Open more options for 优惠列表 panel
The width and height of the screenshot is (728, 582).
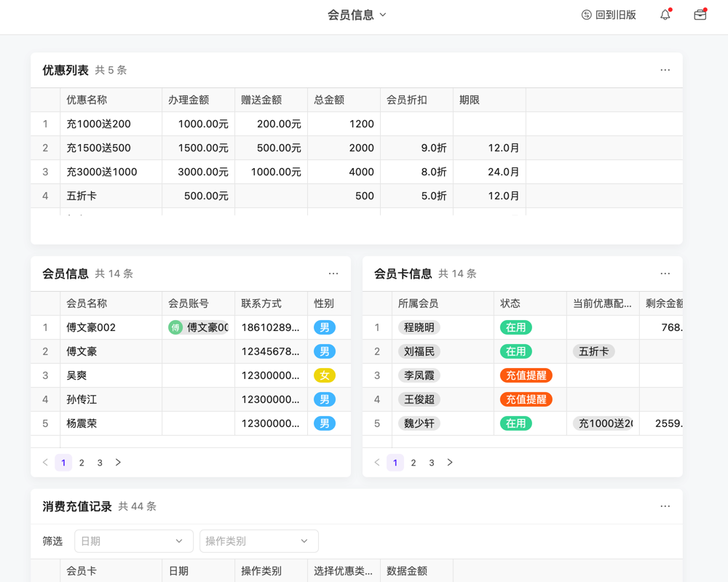(665, 70)
